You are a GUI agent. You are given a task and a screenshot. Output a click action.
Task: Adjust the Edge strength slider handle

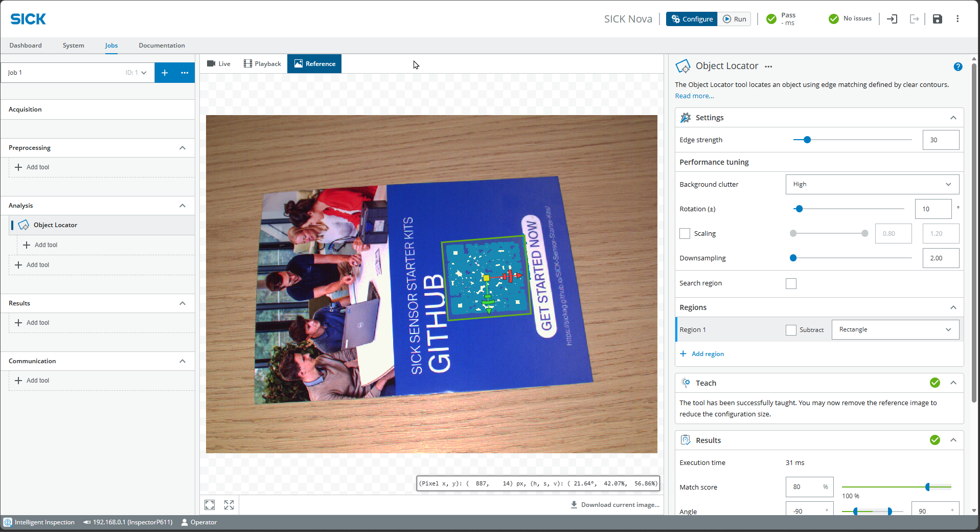807,140
